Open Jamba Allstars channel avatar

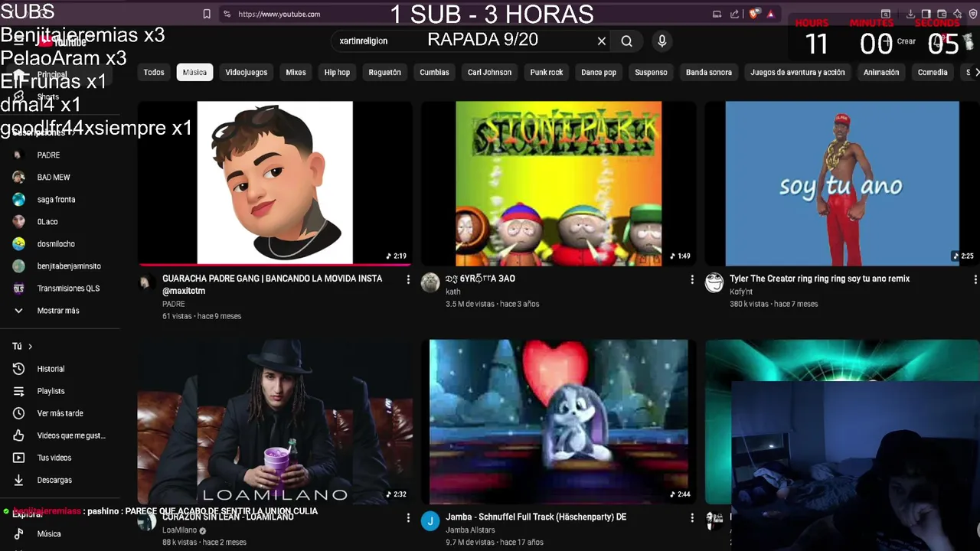(430, 520)
